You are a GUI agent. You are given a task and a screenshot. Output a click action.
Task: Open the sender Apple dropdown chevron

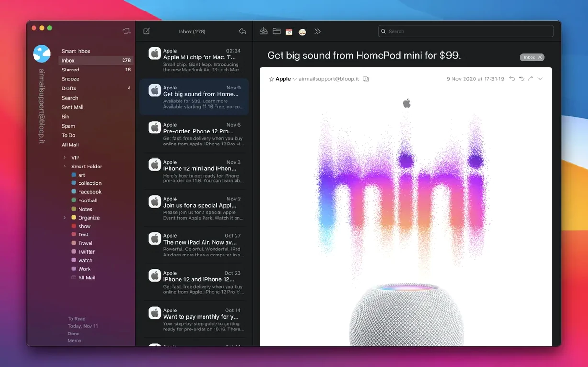pos(294,79)
